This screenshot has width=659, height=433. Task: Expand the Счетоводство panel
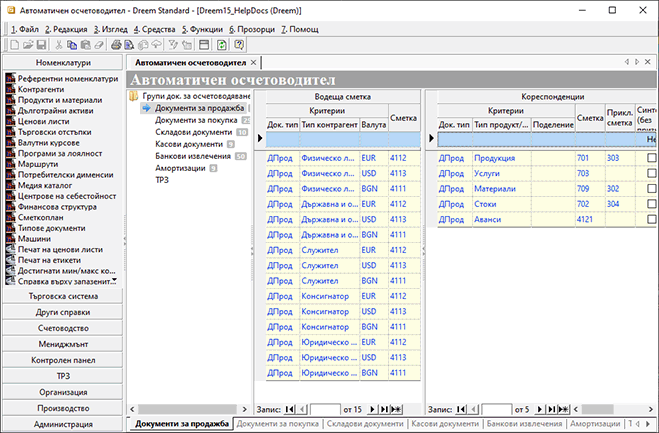click(x=63, y=328)
